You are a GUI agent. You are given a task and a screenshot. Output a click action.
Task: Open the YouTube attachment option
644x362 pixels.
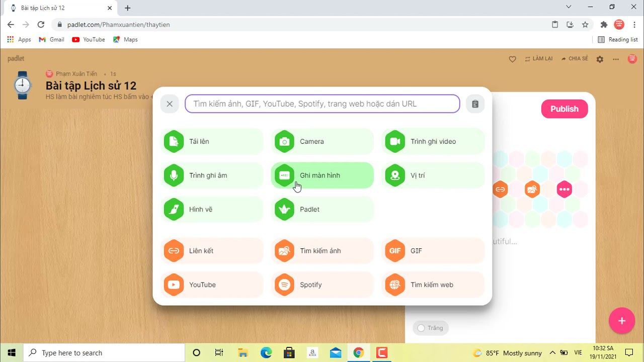[x=212, y=285]
